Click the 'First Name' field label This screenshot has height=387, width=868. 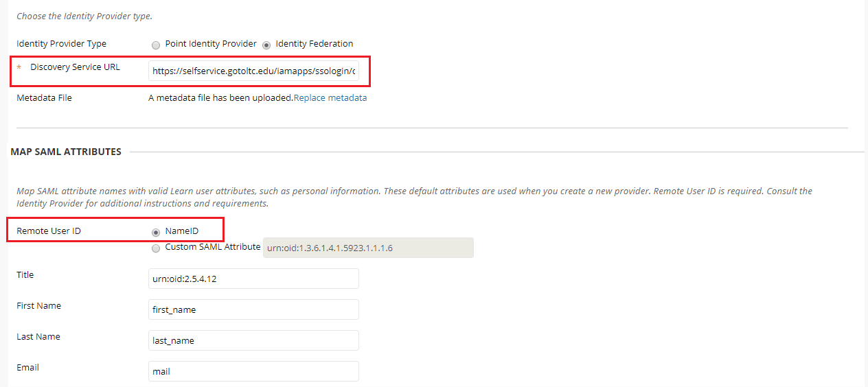coord(38,306)
